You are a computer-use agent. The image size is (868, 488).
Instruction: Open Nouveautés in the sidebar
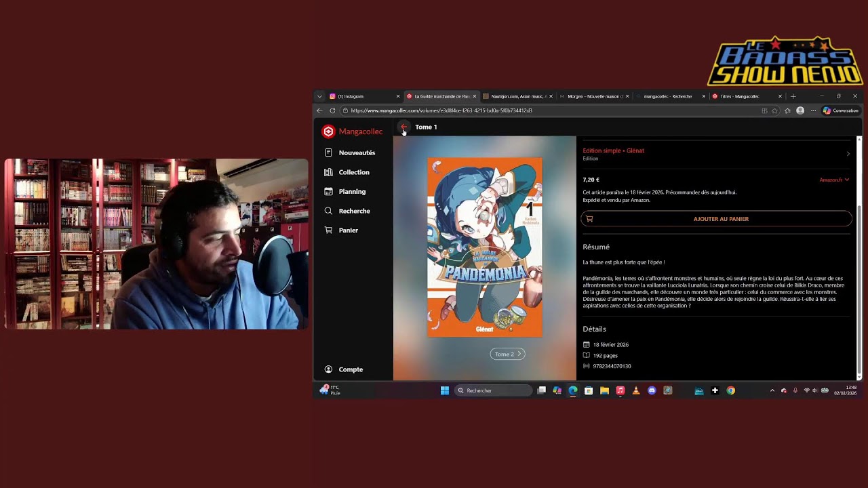point(350,152)
